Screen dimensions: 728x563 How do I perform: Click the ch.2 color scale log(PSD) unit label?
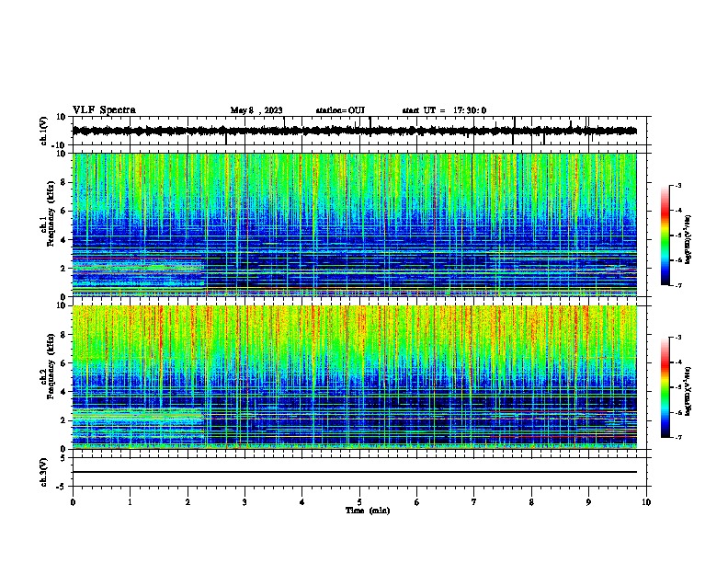688,391
